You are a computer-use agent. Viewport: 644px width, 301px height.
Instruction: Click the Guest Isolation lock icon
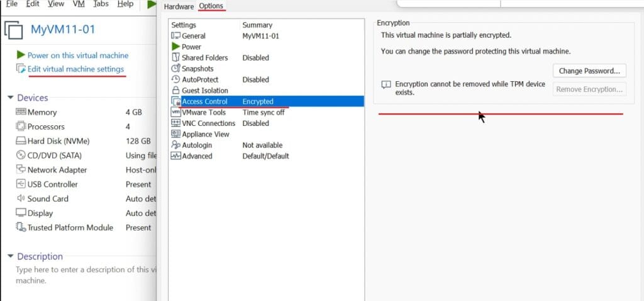click(176, 91)
